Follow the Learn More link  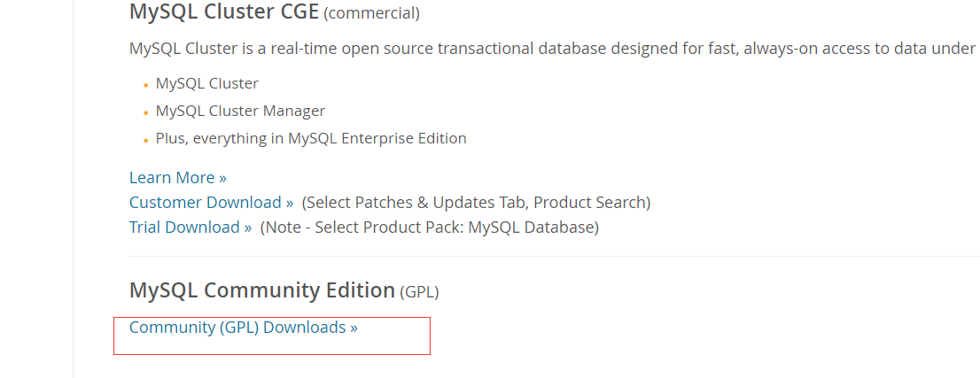pos(177,178)
